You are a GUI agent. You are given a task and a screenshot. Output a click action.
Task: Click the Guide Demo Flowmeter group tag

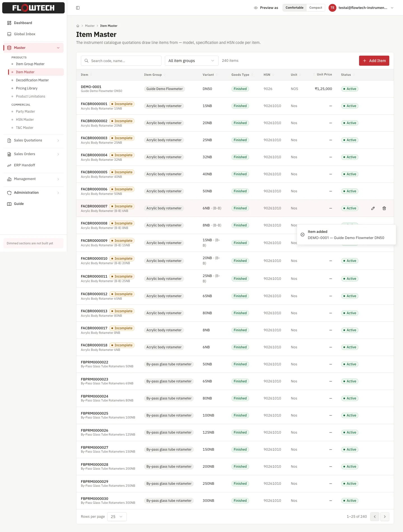[x=165, y=89]
